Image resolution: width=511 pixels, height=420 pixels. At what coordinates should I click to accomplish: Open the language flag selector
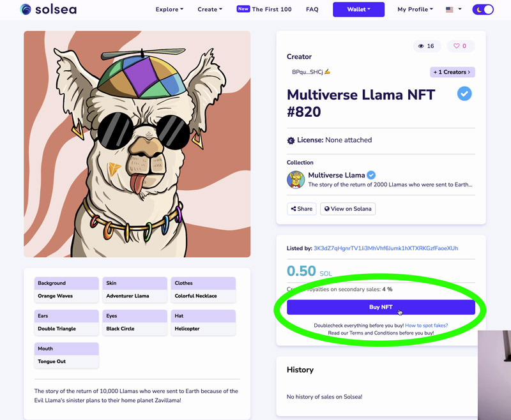click(453, 10)
